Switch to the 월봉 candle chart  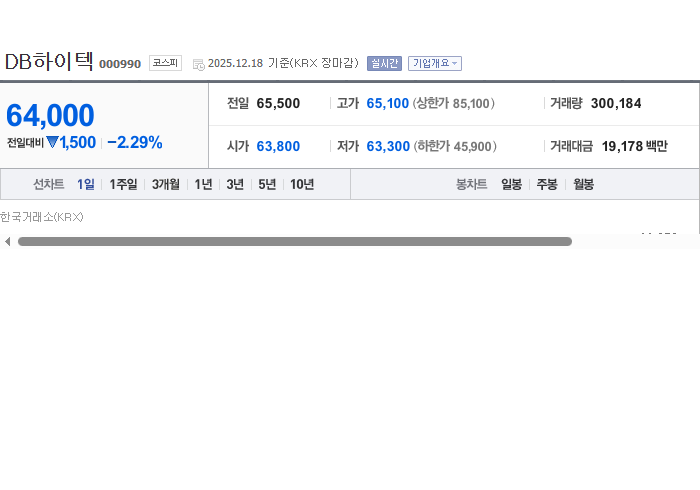pos(583,184)
